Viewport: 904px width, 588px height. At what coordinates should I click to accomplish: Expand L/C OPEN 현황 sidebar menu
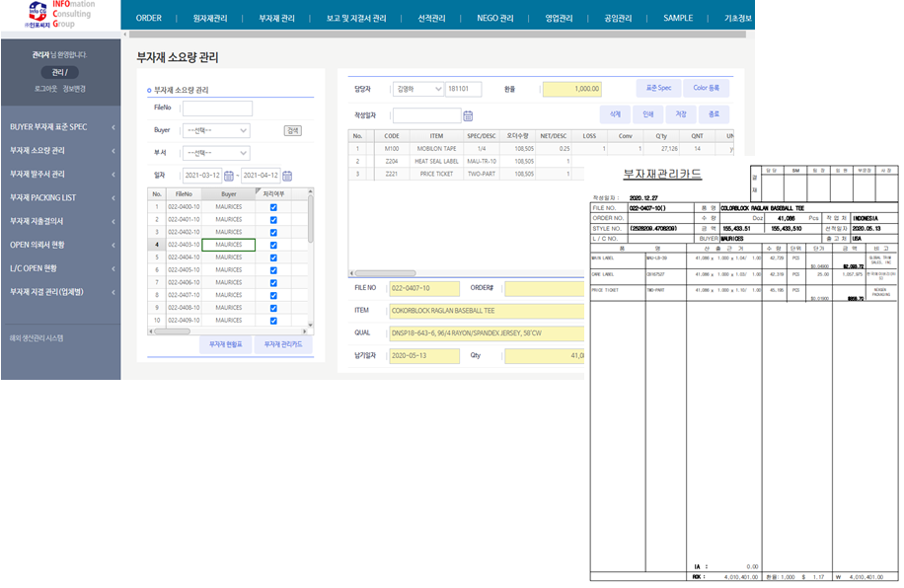[x=60, y=268]
